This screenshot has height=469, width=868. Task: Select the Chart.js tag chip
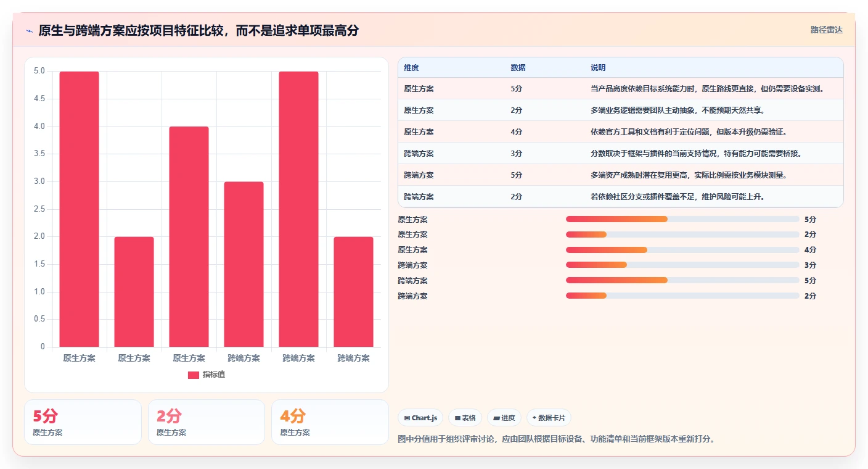420,418
